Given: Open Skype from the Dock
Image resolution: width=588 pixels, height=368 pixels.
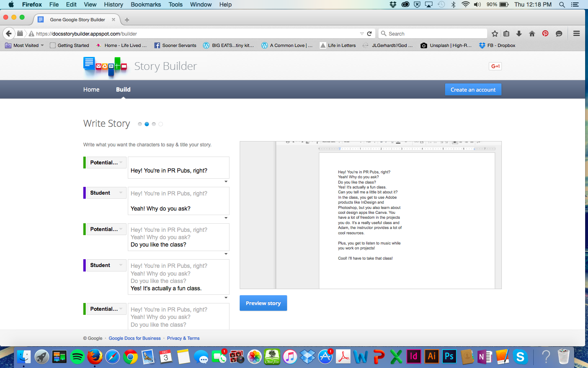Looking at the screenshot, I should coord(520,357).
